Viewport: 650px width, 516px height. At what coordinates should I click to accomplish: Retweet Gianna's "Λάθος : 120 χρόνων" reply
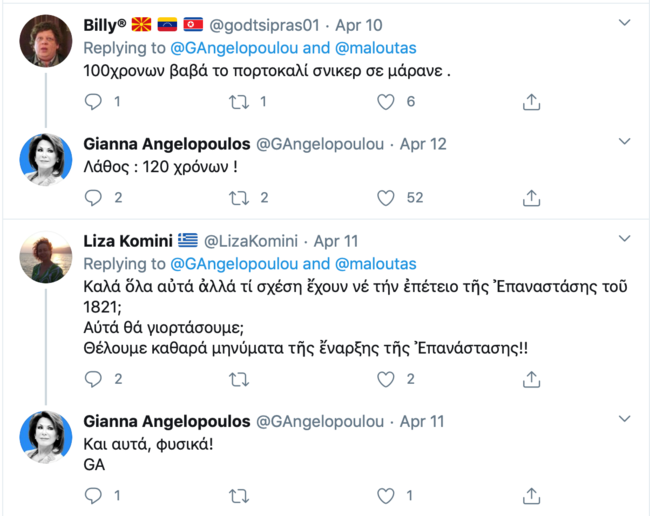coord(239,198)
